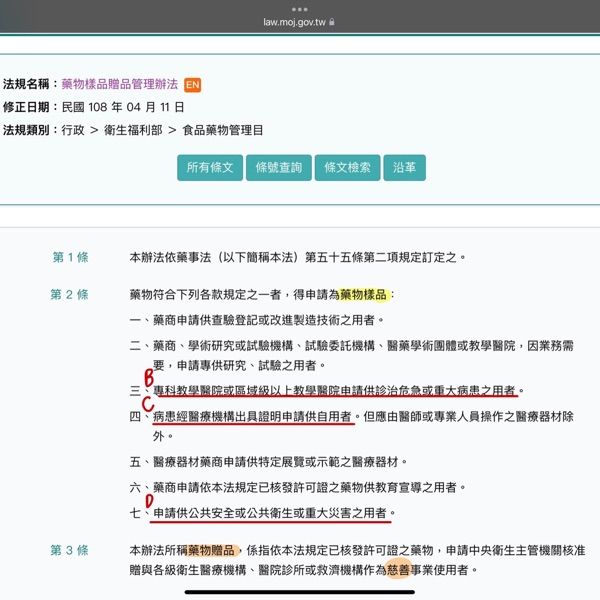Tap the three-dot multitasking icon at top
Image resolution: width=600 pixels, height=600 pixels.
point(299,8)
